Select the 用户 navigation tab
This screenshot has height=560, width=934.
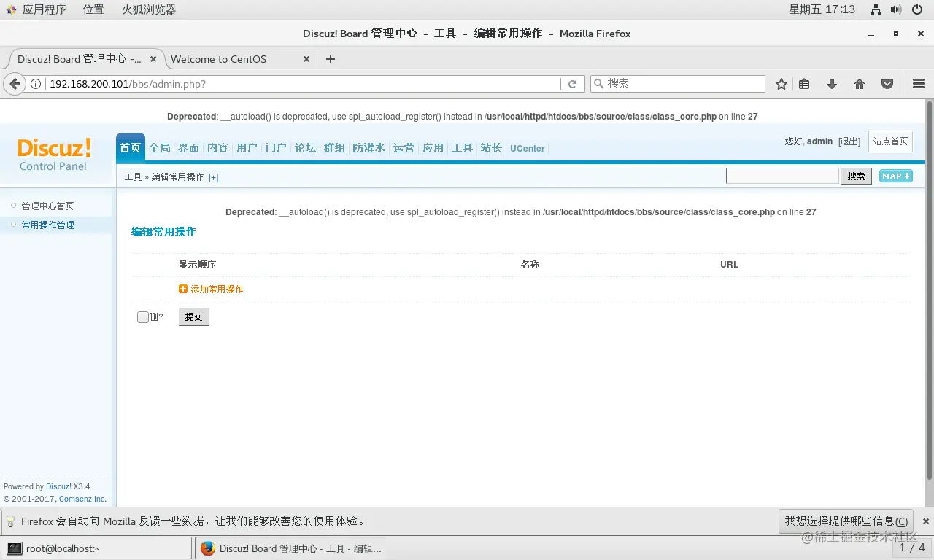pos(247,148)
